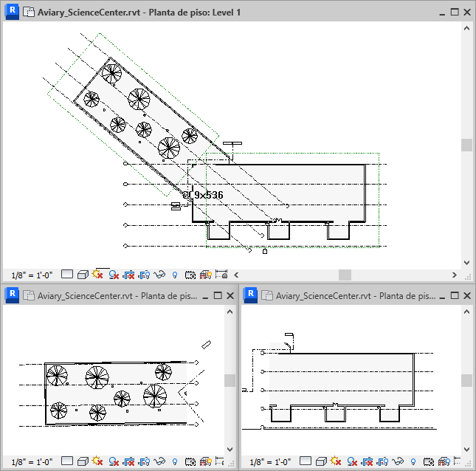Click Show Crop Region in trees-only aviary view

pos(144,462)
